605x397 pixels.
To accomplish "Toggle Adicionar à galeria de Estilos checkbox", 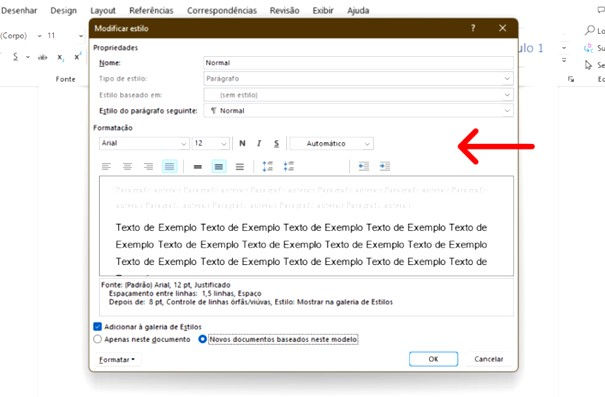I will point(98,327).
